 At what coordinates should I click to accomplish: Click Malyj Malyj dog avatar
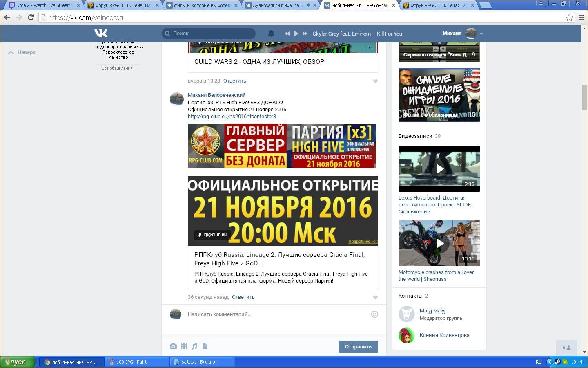pyautogui.click(x=407, y=314)
